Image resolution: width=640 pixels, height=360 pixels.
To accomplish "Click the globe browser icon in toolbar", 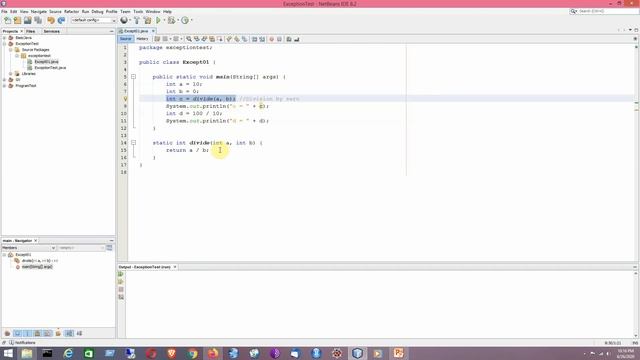I will click(123, 20).
